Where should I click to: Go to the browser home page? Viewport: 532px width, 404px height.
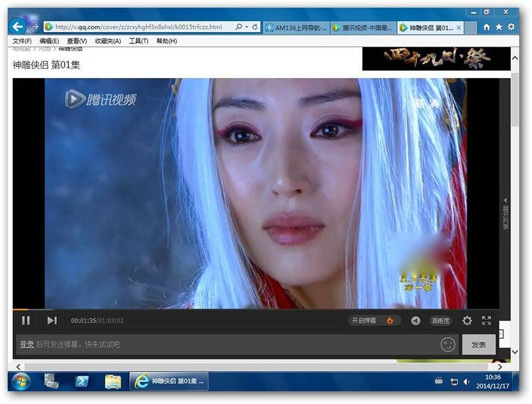(x=487, y=27)
